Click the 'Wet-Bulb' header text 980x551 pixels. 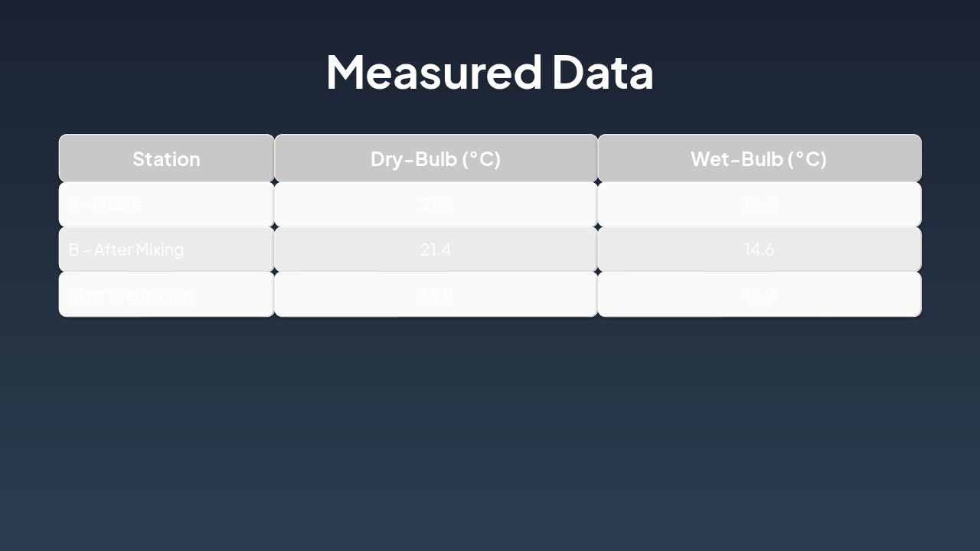pyautogui.click(x=737, y=158)
